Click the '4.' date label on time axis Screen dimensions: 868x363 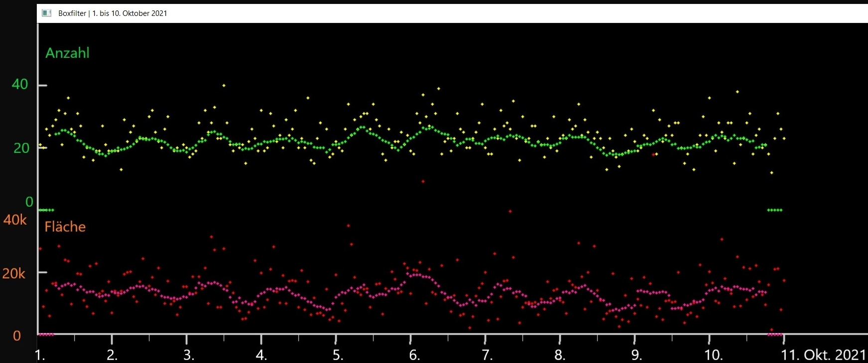(261, 355)
